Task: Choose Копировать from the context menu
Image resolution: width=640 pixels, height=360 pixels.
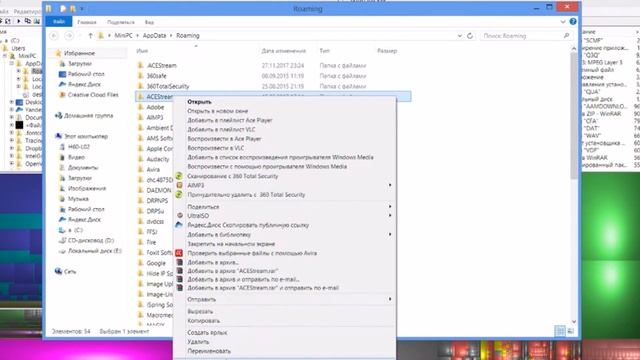Action: coord(204,321)
